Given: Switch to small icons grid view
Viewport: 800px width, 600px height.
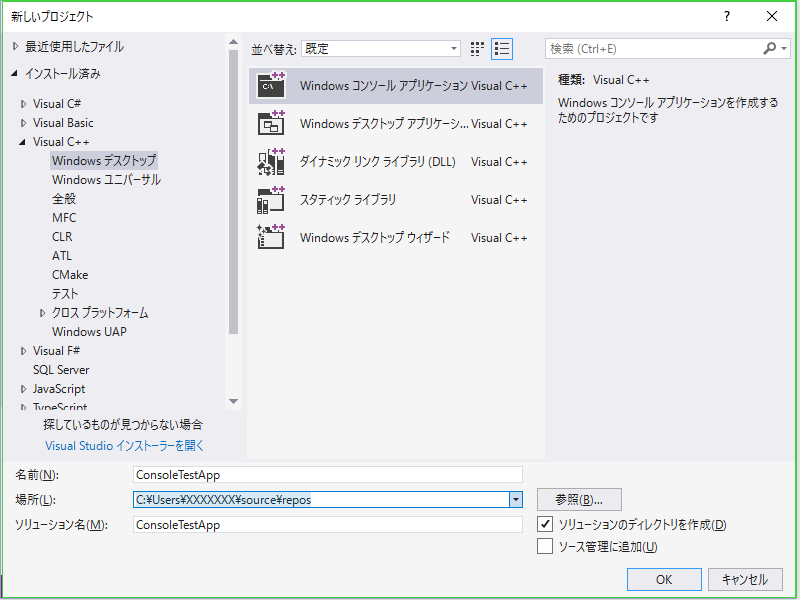Looking at the screenshot, I should click(477, 48).
